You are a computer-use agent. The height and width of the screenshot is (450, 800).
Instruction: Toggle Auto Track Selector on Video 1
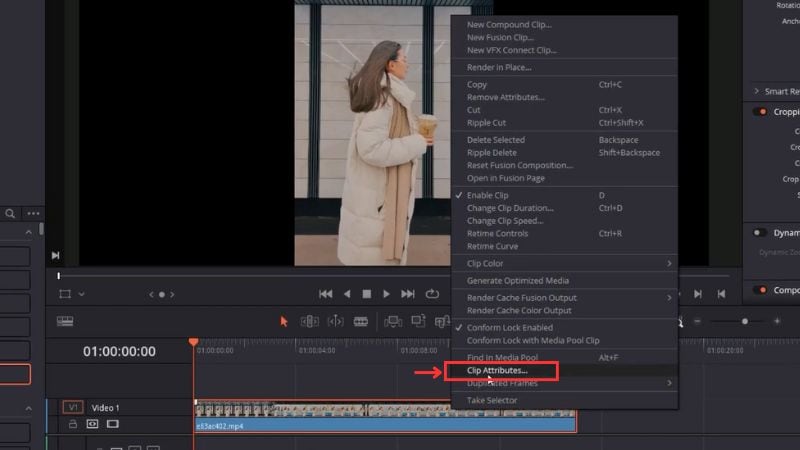point(92,424)
